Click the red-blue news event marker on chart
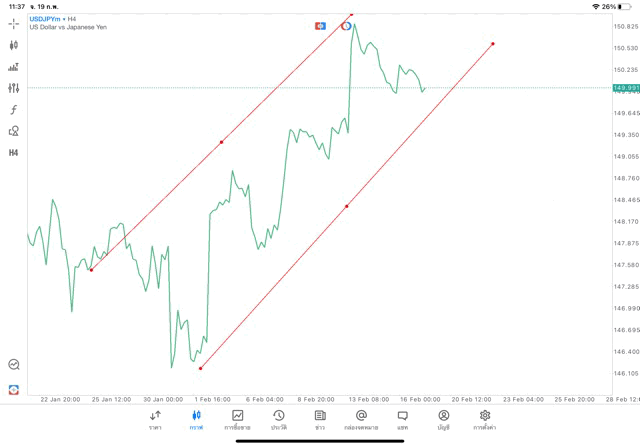 [x=320, y=26]
